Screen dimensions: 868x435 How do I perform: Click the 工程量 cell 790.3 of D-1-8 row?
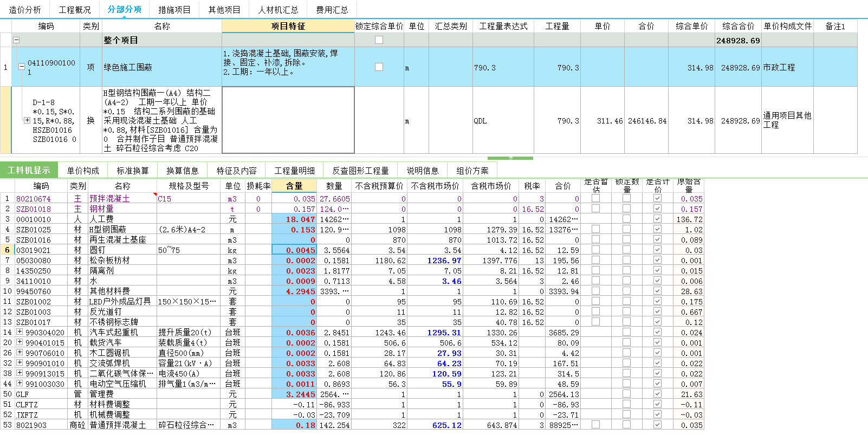(557, 121)
